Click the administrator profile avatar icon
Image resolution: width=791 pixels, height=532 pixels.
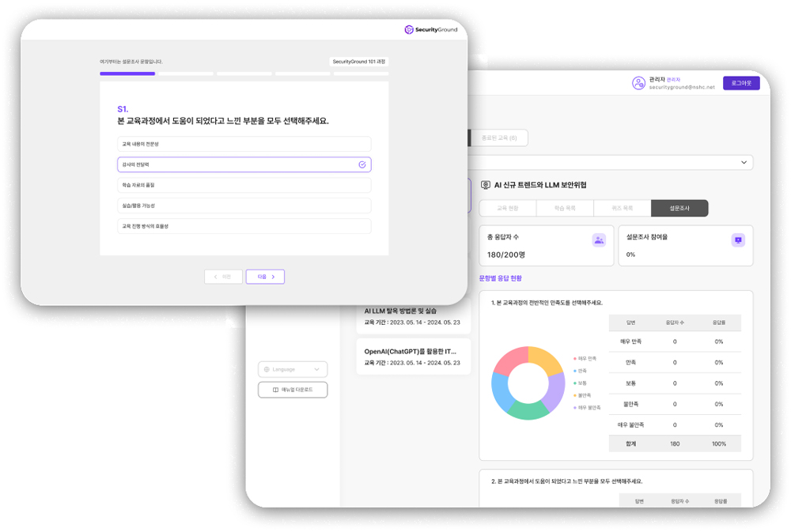pos(638,83)
